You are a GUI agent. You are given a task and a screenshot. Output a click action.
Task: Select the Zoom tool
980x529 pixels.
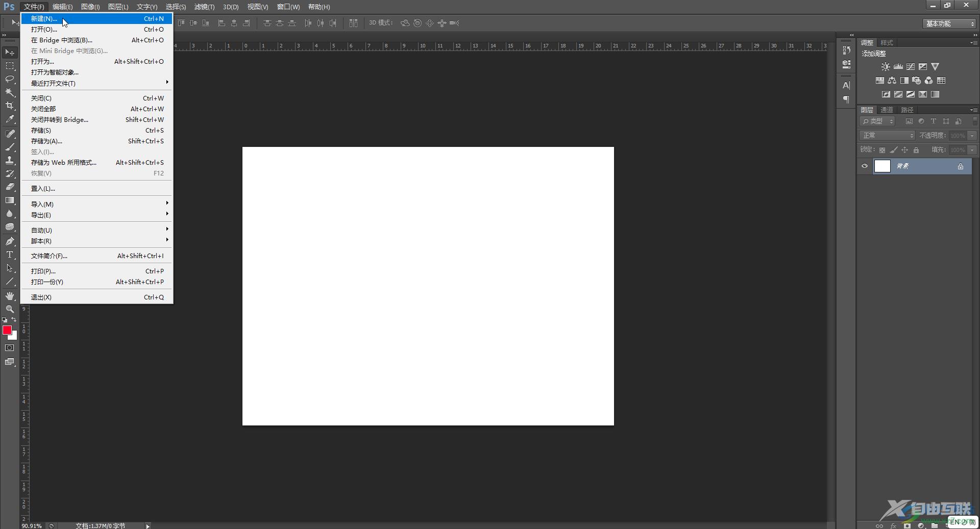tap(10, 309)
